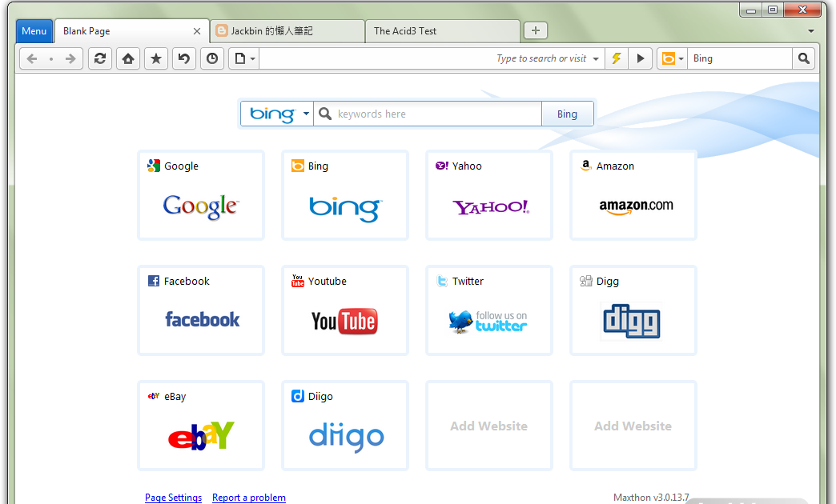Open browsing history clock icon
Image resolution: width=836 pixels, height=504 pixels.
pyautogui.click(x=212, y=58)
